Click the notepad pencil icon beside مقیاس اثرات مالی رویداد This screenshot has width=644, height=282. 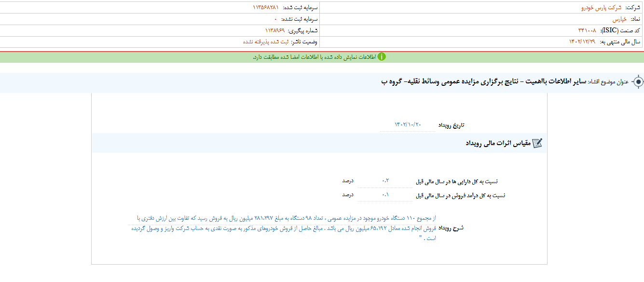tap(537, 143)
